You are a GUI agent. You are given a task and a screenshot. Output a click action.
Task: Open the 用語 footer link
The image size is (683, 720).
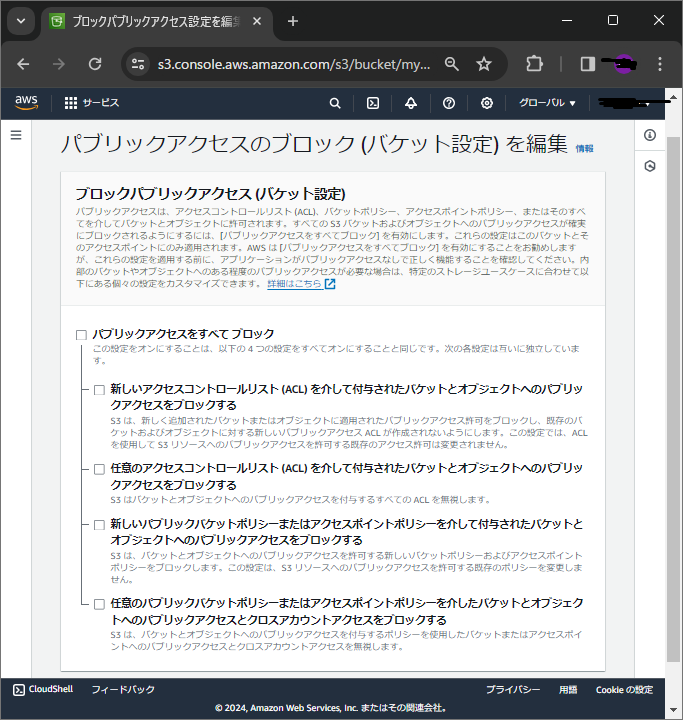pos(568,690)
